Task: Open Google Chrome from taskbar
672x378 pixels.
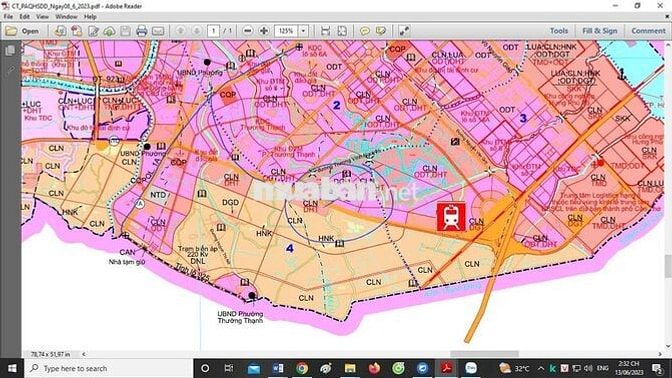Action: [302, 368]
